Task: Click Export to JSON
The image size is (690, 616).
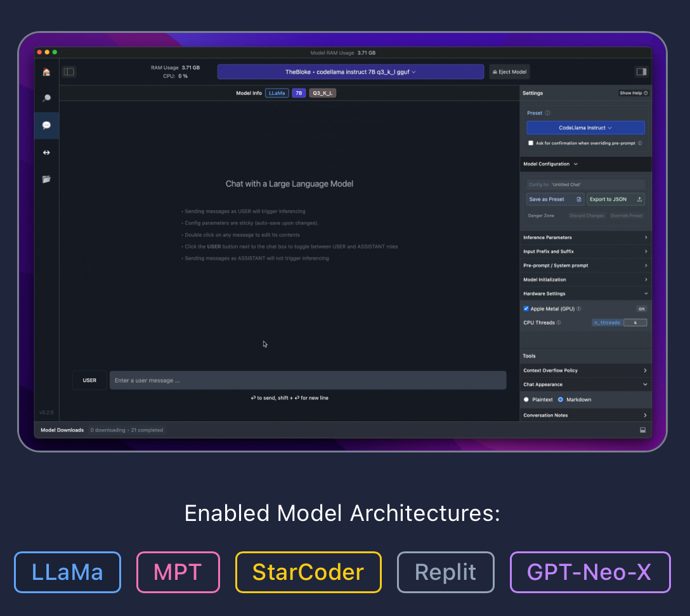Action: (616, 199)
